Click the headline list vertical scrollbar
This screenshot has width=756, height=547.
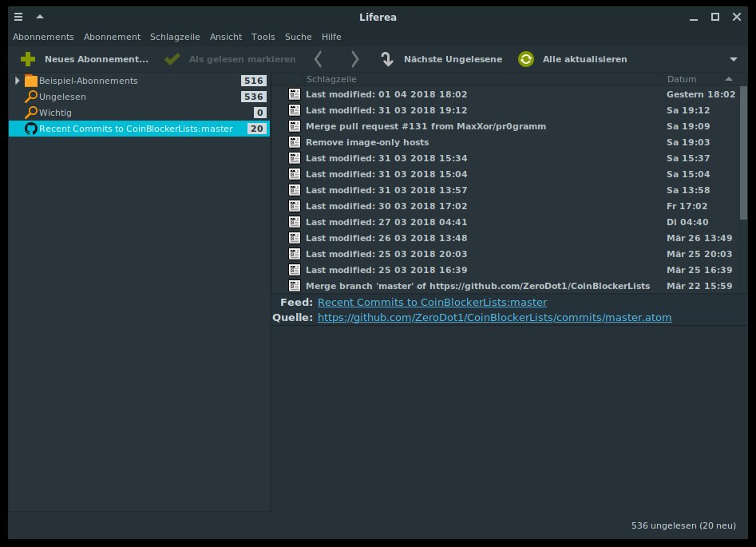coord(743,153)
